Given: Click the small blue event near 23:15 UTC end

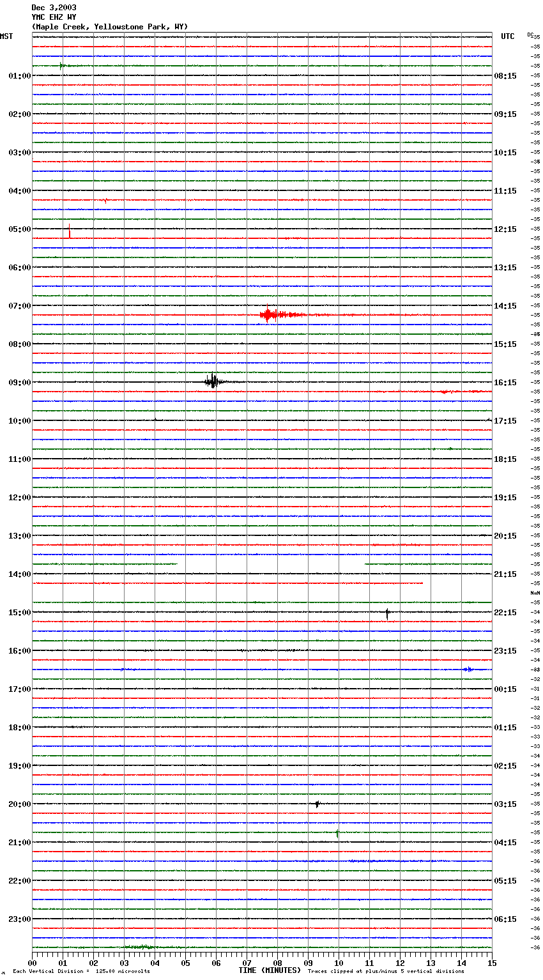Looking at the screenshot, I should (468, 670).
